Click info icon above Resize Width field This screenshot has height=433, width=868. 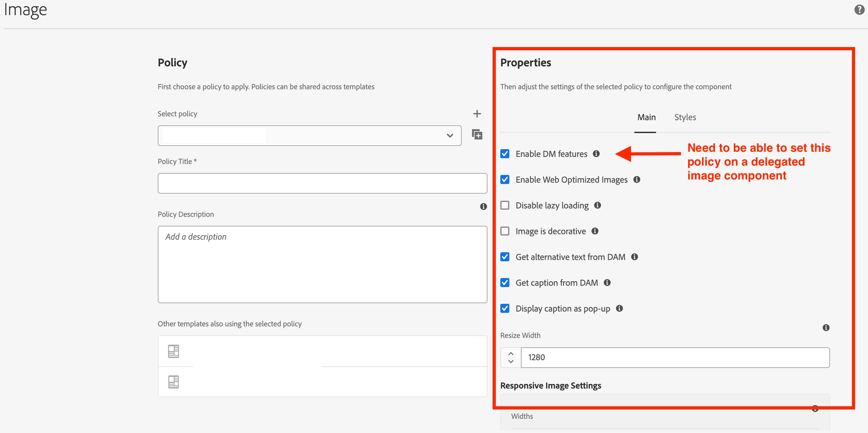(826, 327)
